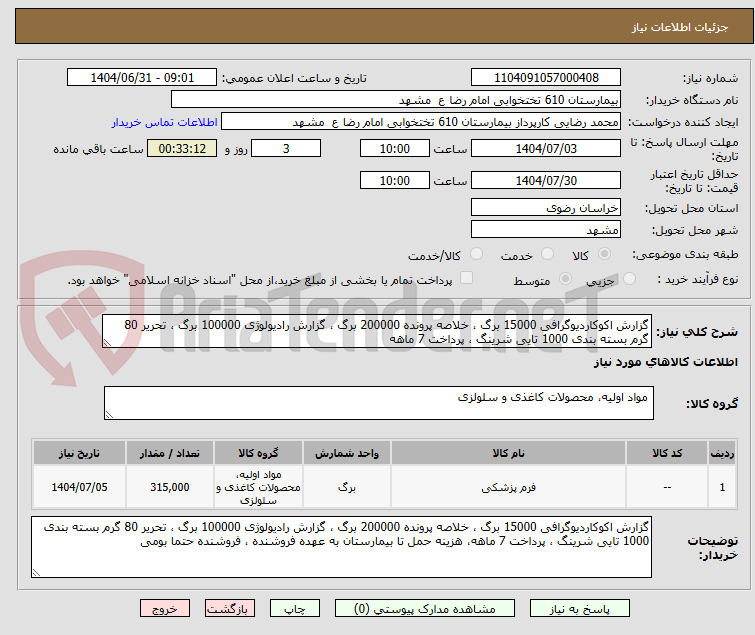Click the remaining days field showing 3
755x635 pixels.
(286, 148)
